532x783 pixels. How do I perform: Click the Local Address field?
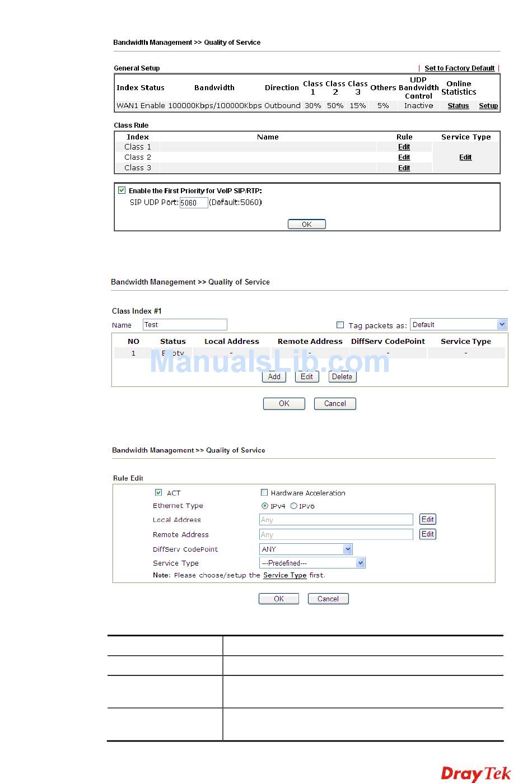pos(336,520)
